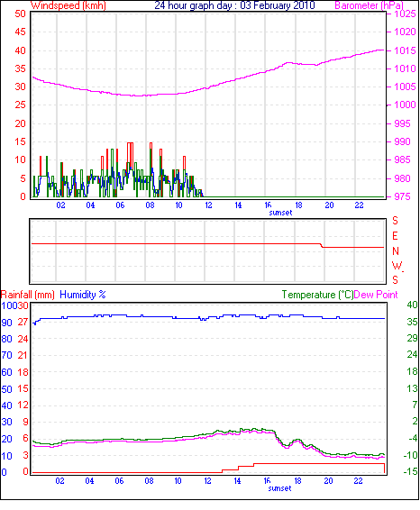Viewport: 420px width, 510px height.
Task: Click the 35 temperature scale value
Action: [x=412, y=322]
